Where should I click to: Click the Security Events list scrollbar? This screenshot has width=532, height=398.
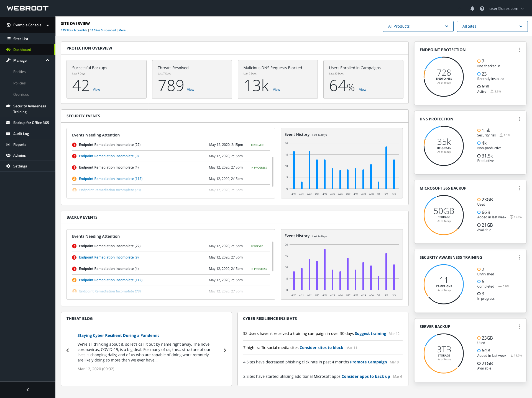click(273, 172)
